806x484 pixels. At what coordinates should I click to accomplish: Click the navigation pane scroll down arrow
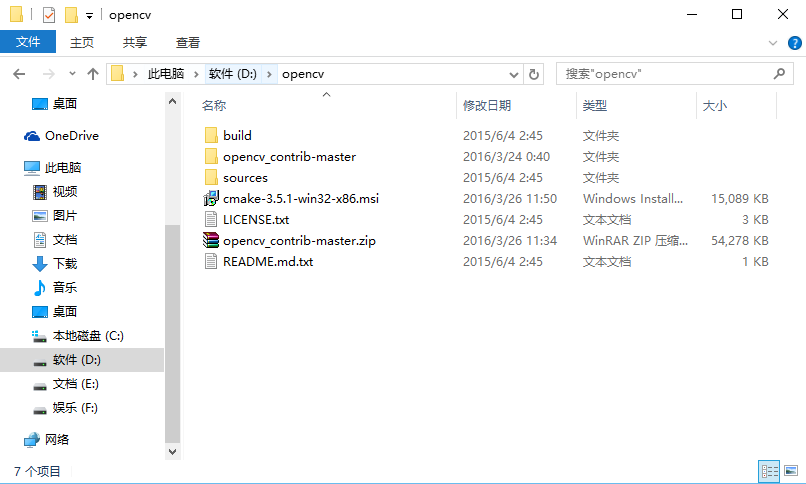(173, 452)
